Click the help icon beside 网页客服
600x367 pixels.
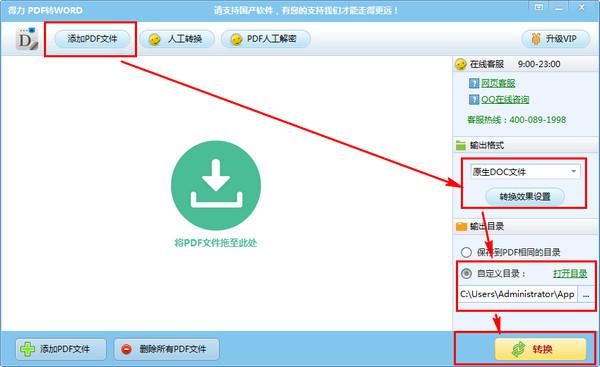pyautogui.click(x=474, y=83)
